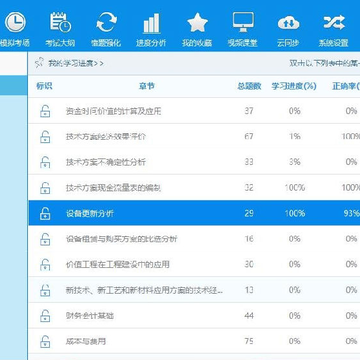The height and width of the screenshot is (360, 360).
Task: Select chapter 成本与费用
Action: [86, 342]
